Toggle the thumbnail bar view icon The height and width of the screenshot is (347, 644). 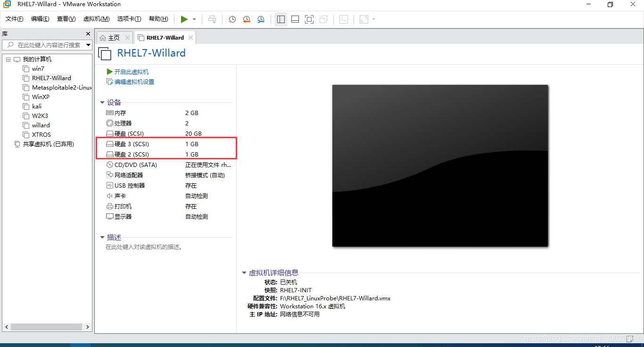coord(295,19)
